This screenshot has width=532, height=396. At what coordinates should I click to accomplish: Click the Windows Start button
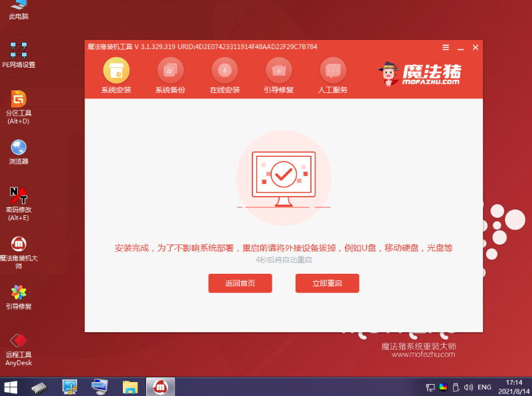[x=11, y=387]
